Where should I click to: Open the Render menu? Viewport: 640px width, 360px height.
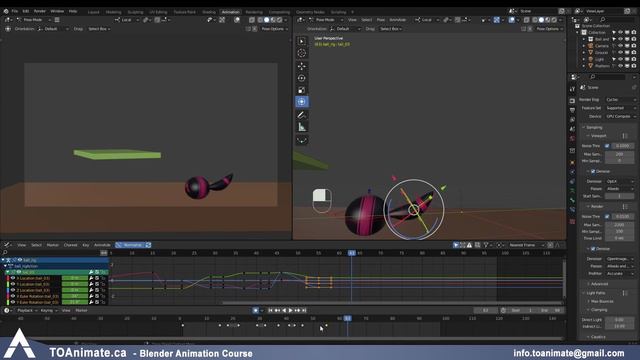pos(40,11)
